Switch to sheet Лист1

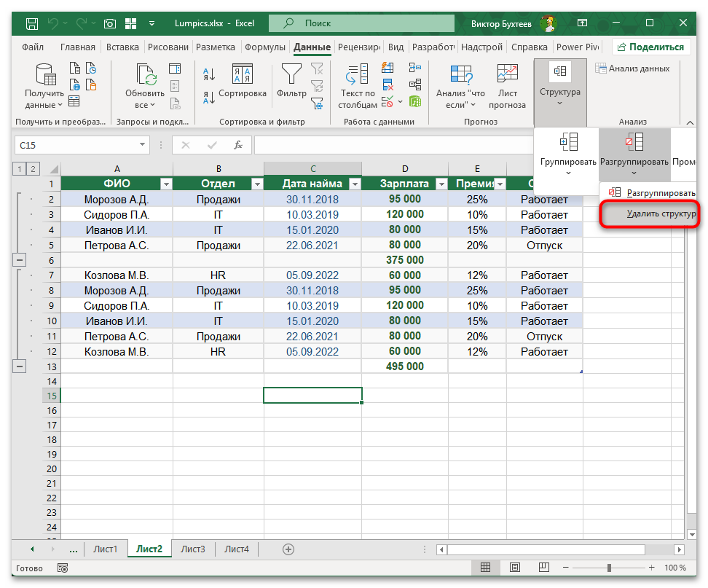pyautogui.click(x=105, y=549)
